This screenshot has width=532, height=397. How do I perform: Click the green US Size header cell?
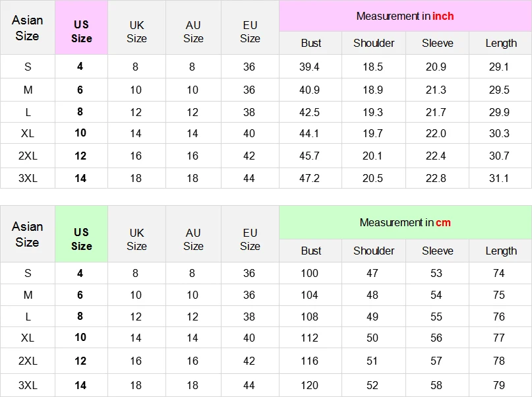tap(82, 234)
